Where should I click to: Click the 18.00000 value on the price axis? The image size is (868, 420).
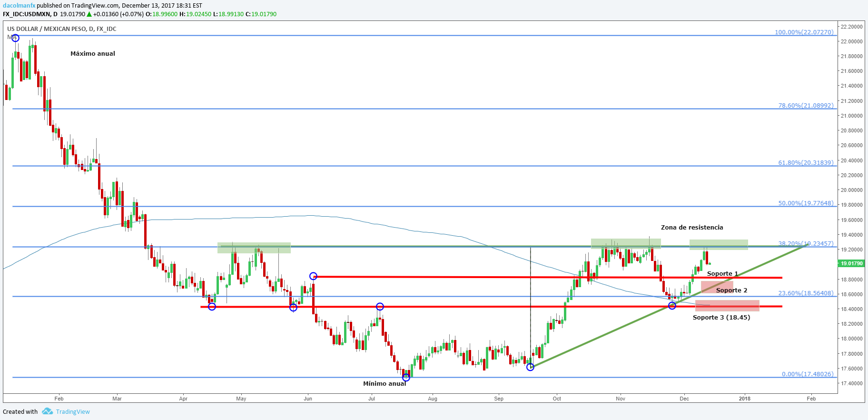point(852,339)
